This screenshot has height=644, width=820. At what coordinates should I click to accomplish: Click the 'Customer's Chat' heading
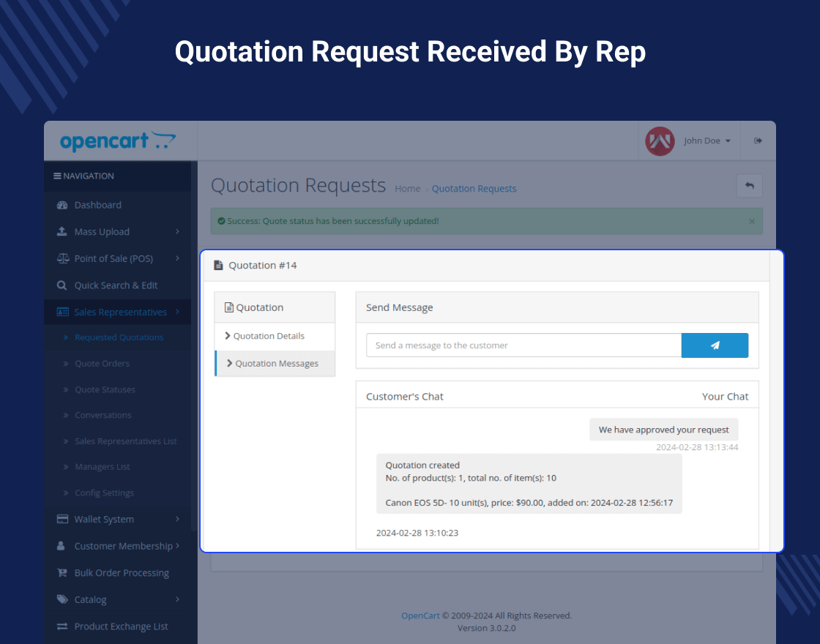pyautogui.click(x=405, y=397)
